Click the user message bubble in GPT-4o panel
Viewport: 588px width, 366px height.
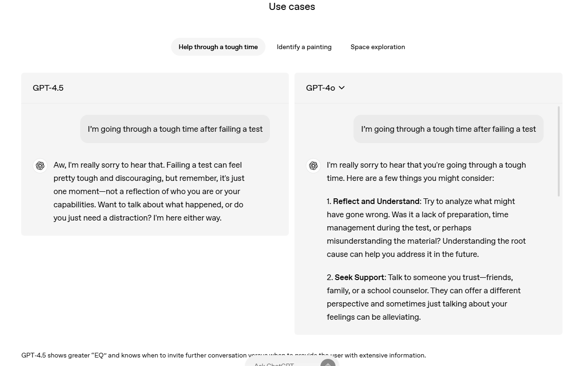(448, 129)
